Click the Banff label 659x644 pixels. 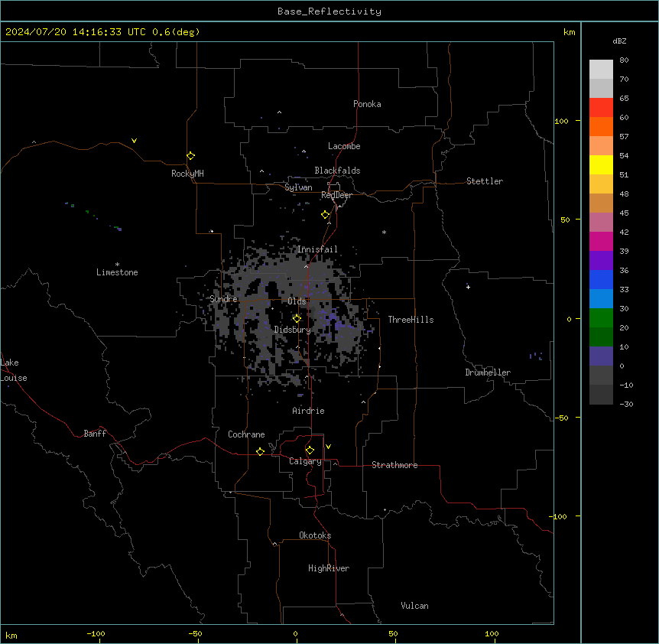95,434
